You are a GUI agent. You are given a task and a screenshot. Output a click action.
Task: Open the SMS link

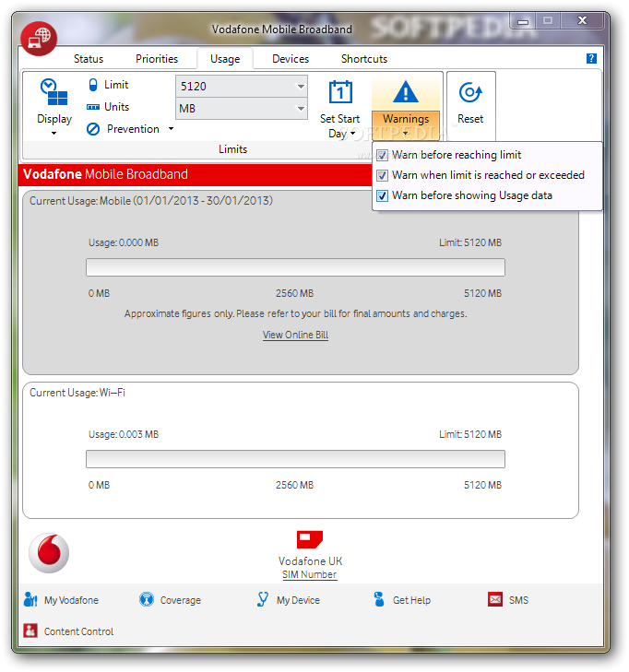coord(519,600)
